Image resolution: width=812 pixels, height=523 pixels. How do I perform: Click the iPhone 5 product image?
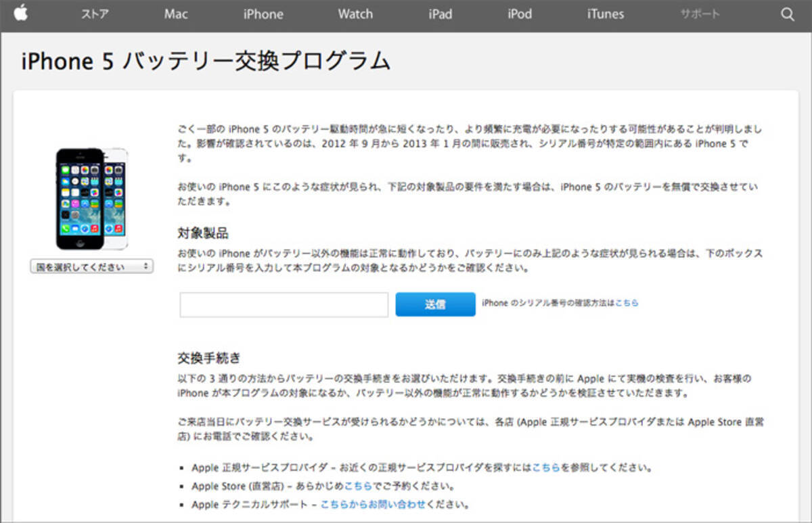[91, 198]
